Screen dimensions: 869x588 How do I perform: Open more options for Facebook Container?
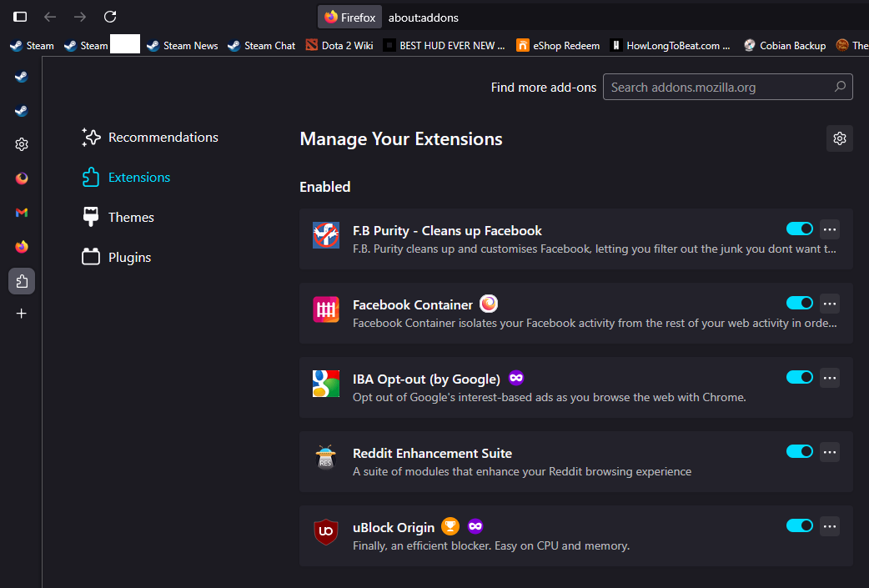(830, 304)
